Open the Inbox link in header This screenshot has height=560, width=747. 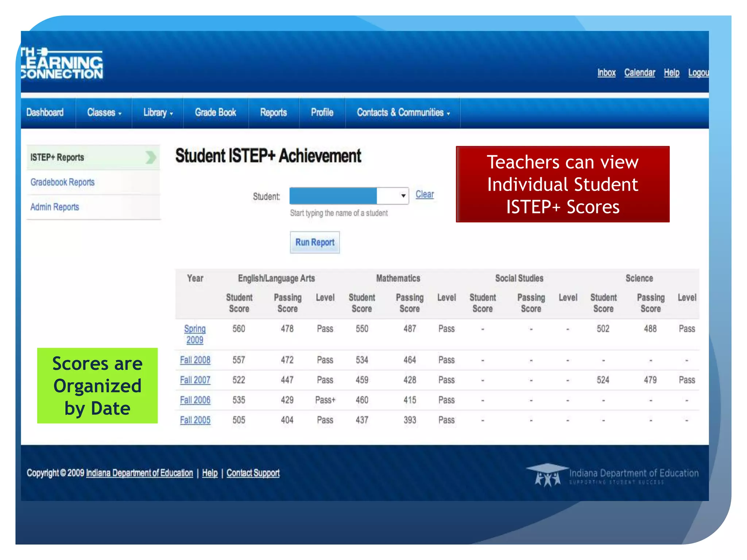click(x=606, y=73)
